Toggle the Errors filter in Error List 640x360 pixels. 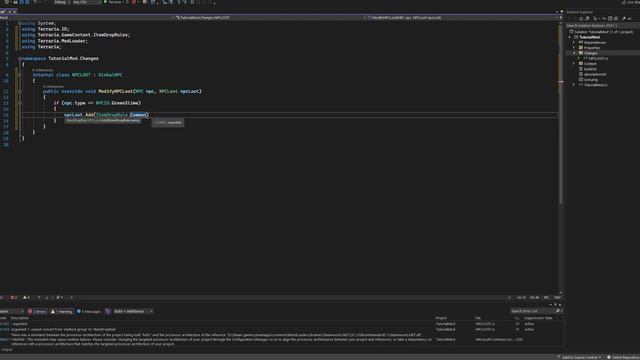pos(37,311)
